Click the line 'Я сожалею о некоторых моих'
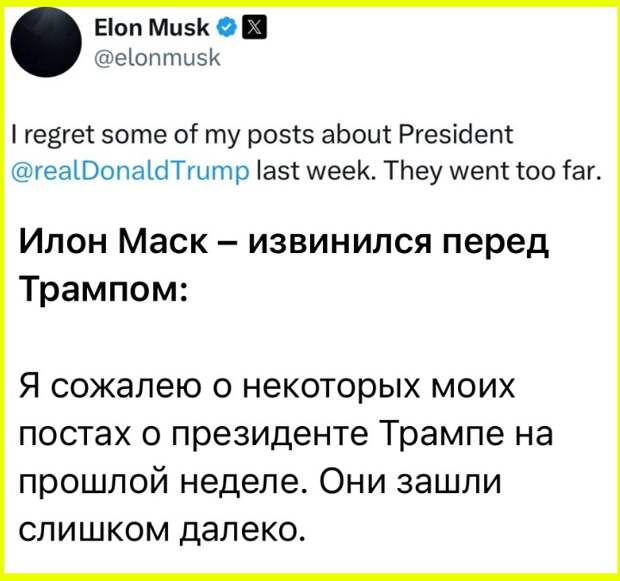 267,387
